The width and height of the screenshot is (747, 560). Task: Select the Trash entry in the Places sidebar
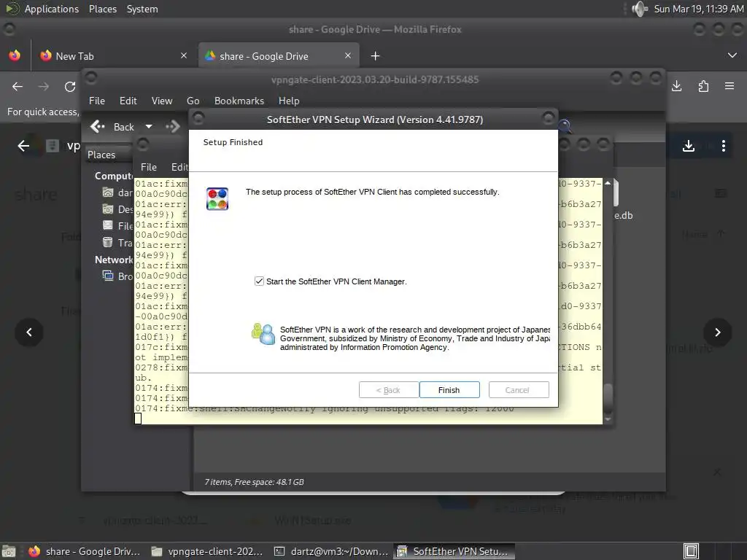click(117, 243)
